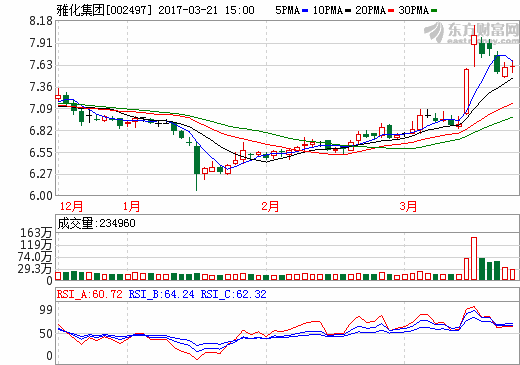Click the tallest red volume bar
Screen dimensions: 520x365
point(474,258)
